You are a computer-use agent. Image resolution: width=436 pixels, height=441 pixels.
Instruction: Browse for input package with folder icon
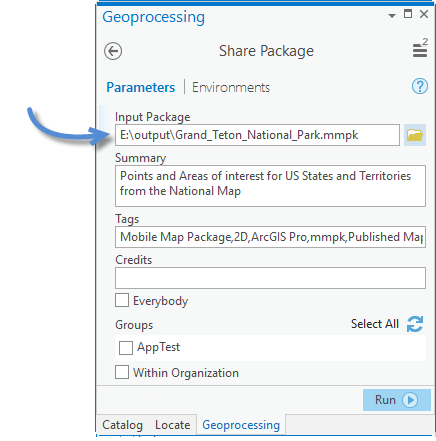pyautogui.click(x=415, y=135)
